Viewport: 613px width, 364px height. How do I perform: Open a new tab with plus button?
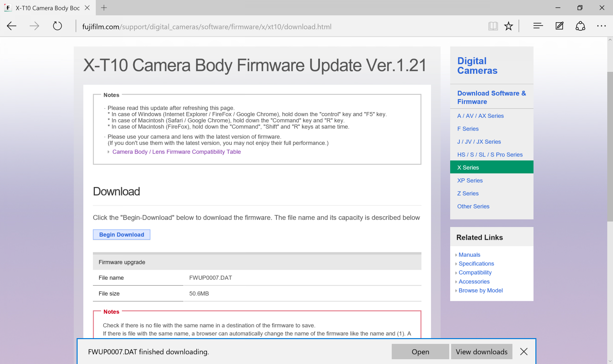pyautogui.click(x=104, y=8)
